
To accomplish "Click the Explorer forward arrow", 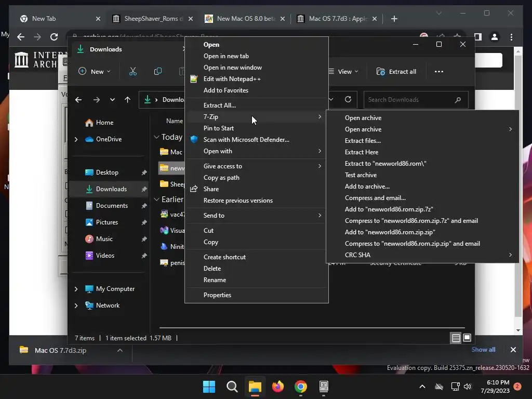I will pyautogui.click(x=96, y=100).
